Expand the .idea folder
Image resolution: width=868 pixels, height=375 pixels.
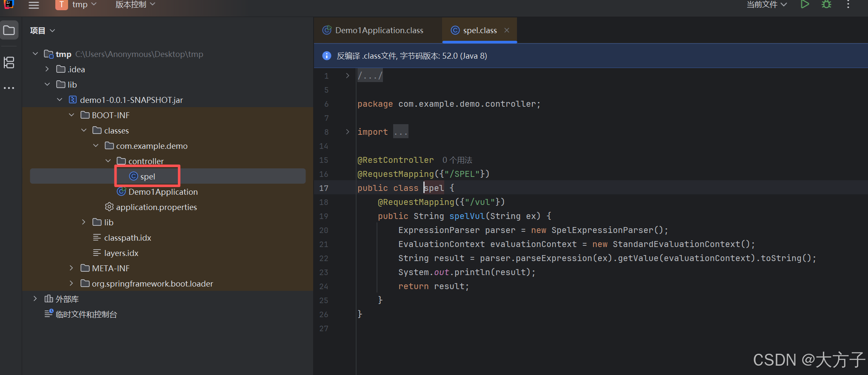pyautogui.click(x=47, y=69)
